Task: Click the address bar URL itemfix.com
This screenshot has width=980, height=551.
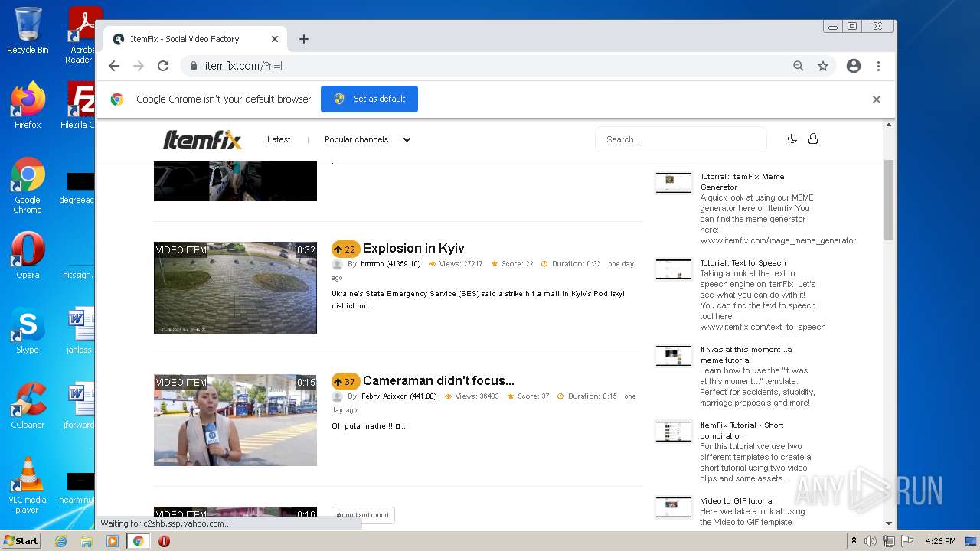Action: 244,66
